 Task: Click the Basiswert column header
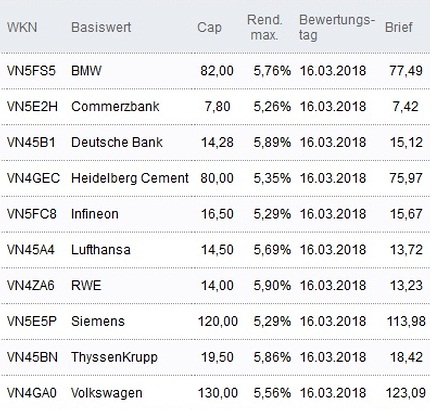(101, 27)
